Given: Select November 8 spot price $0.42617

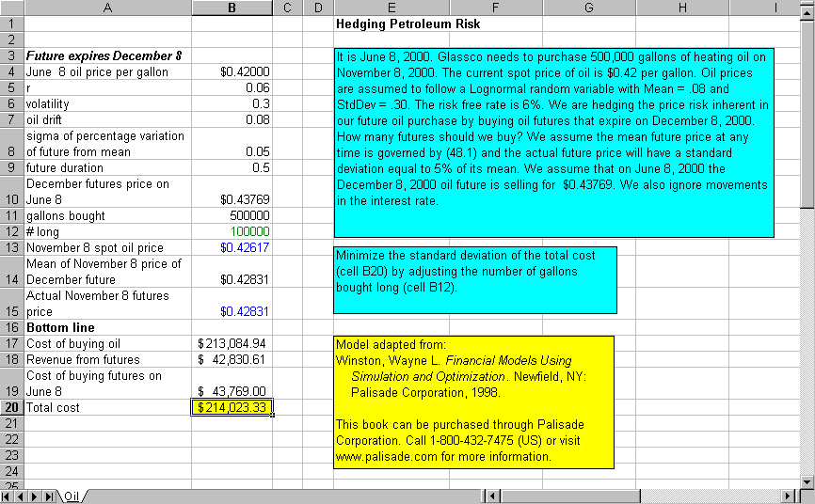Looking at the screenshot, I should point(232,248).
